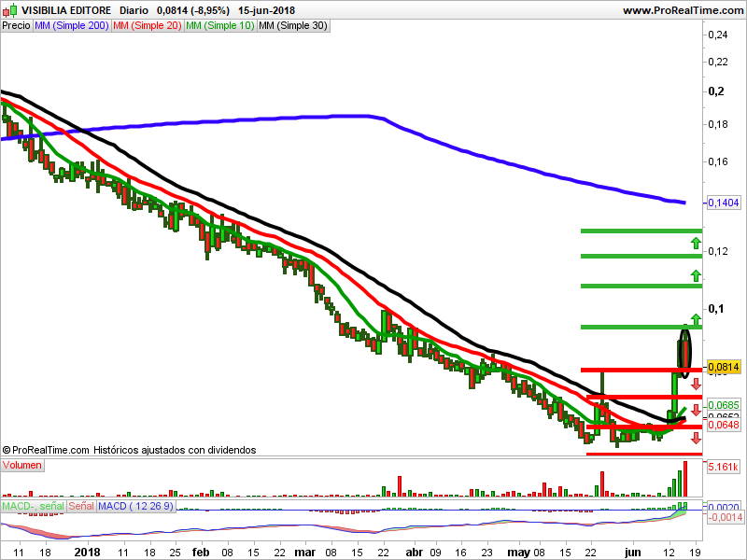The image size is (747, 560).
Task: Click the mar month label on time axis
Action: [305, 553]
